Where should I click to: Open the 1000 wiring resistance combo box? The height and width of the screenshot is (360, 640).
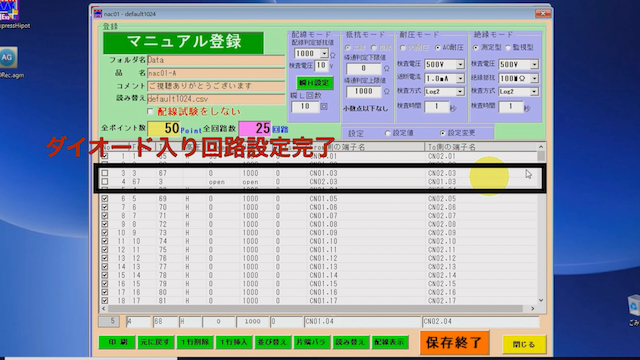click(x=324, y=53)
